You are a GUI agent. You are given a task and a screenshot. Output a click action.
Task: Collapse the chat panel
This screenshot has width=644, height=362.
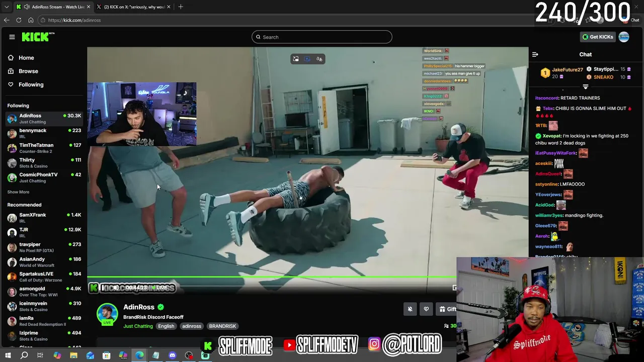(535, 54)
